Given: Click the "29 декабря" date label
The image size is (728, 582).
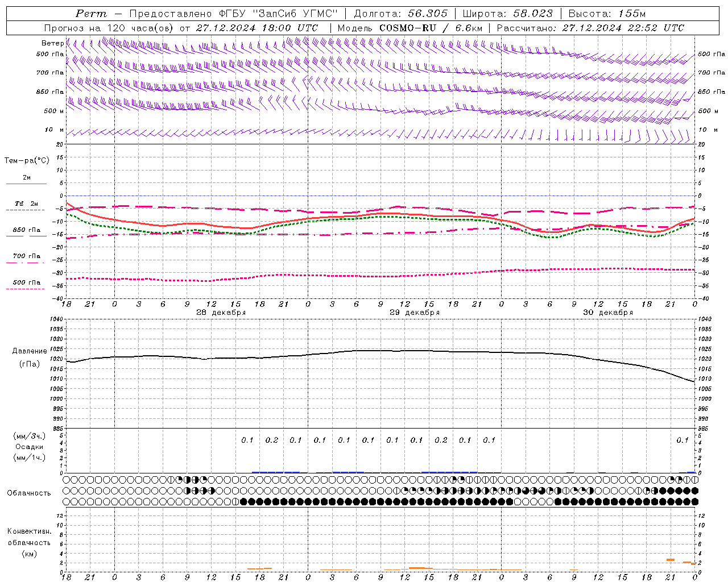Looking at the screenshot, I should coord(415,313).
